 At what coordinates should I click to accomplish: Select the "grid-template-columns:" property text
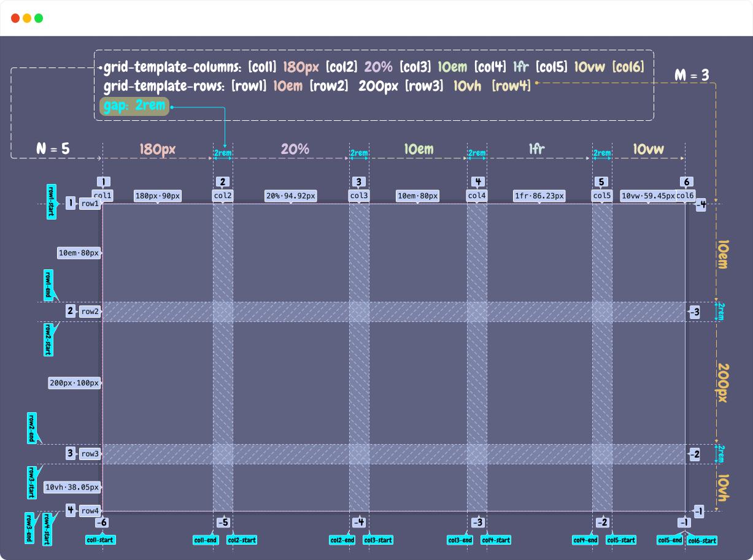click(x=174, y=67)
